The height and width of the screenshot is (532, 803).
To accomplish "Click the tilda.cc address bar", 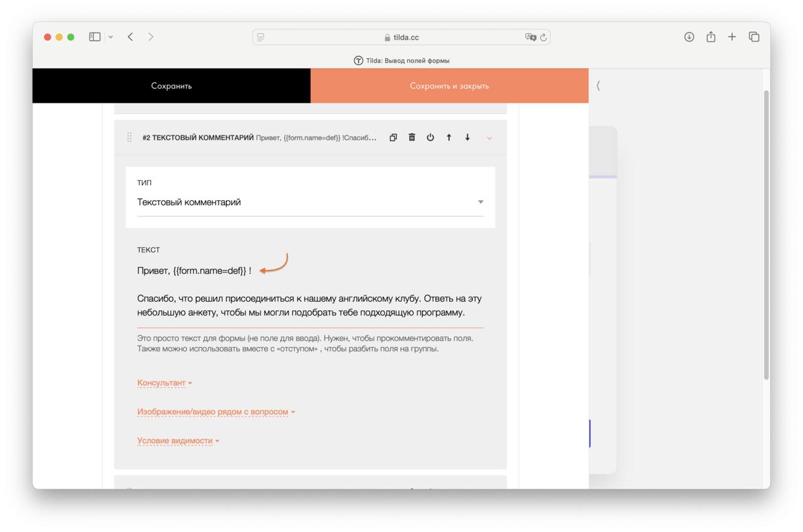I will (401, 37).
